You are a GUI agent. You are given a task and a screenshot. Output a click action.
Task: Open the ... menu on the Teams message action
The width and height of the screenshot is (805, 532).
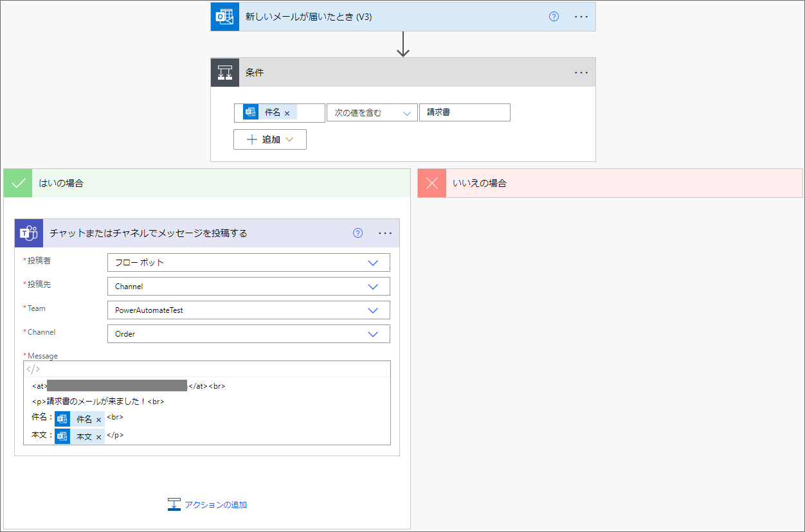click(385, 233)
